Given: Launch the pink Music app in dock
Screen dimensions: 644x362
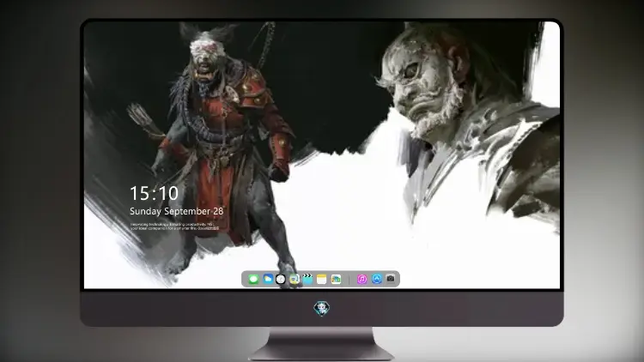Looking at the screenshot, I should [x=361, y=280].
